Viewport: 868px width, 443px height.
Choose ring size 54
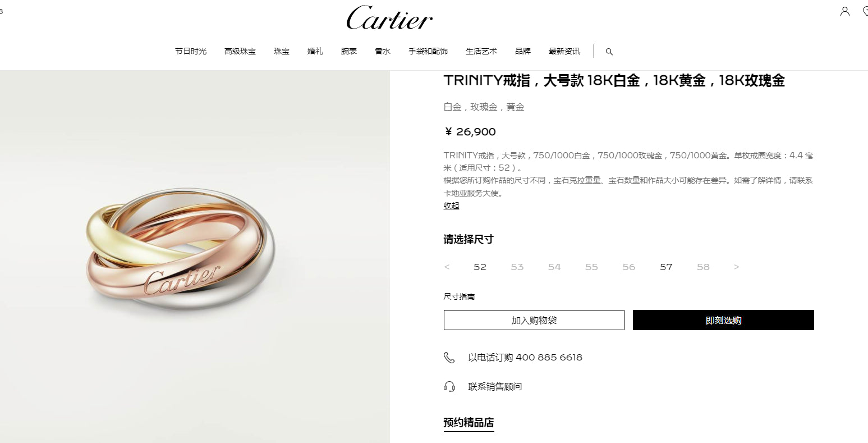point(554,267)
